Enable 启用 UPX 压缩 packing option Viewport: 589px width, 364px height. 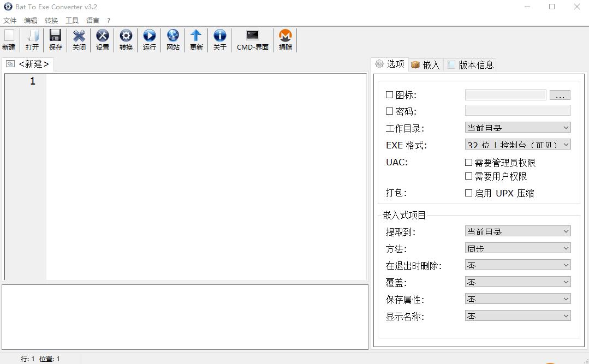pyautogui.click(x=468, y=193)
